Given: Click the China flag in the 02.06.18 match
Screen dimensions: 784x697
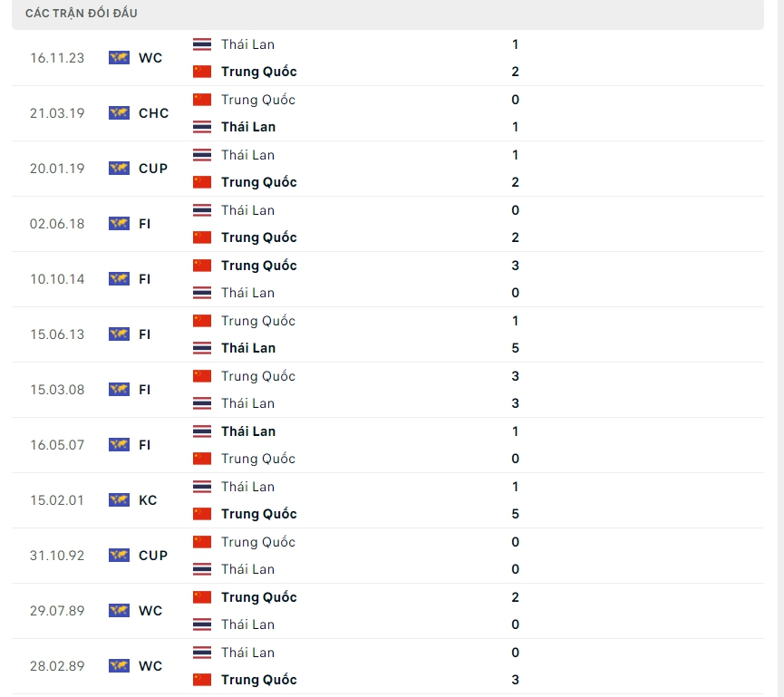Looking at the screenshot, I should pos(202,237).
